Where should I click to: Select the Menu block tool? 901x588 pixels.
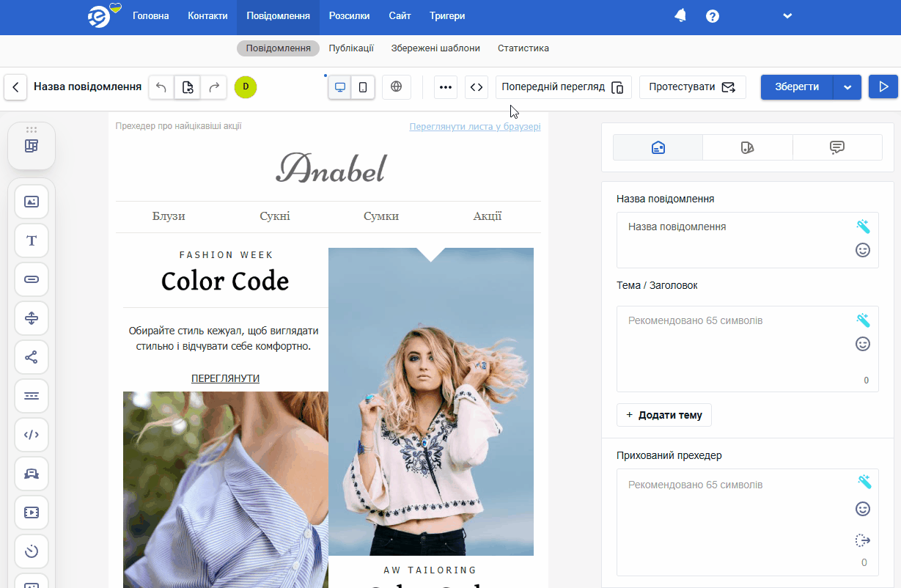[32, 396]
